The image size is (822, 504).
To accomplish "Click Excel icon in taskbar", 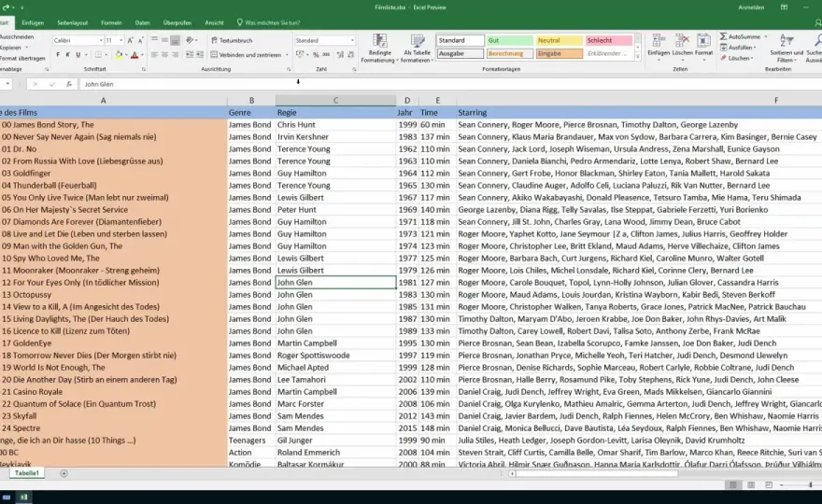I will [x=23, y=497].
